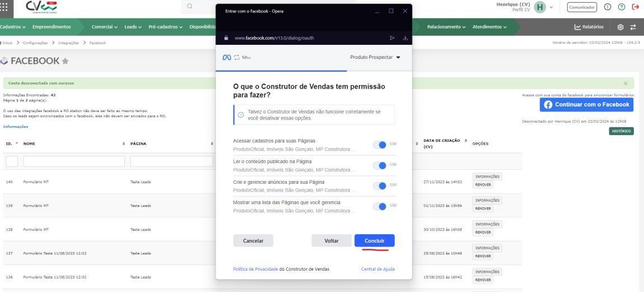Open the HISTÓRICO button
The height and width of the screenshot is (292, 644).
pos(621,131)
